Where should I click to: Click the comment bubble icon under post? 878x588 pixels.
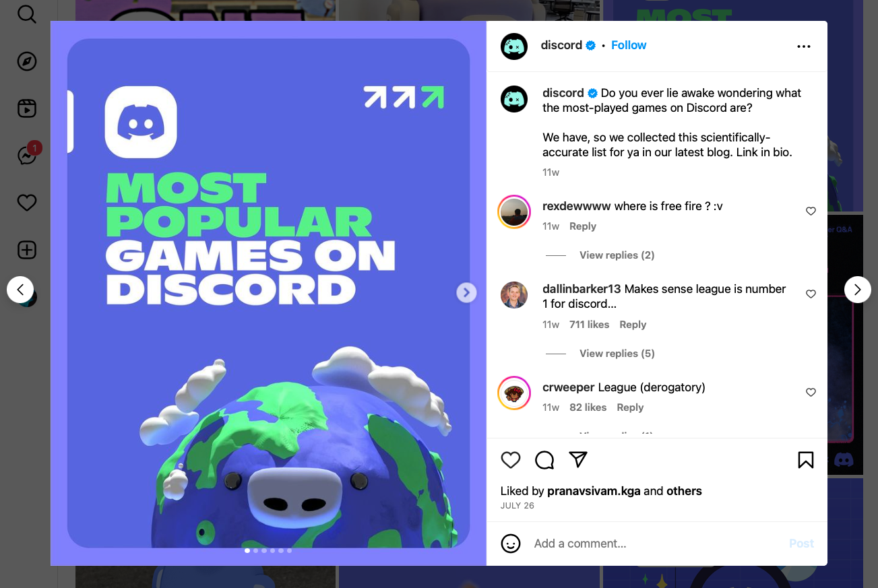click(x=544, y=460)
